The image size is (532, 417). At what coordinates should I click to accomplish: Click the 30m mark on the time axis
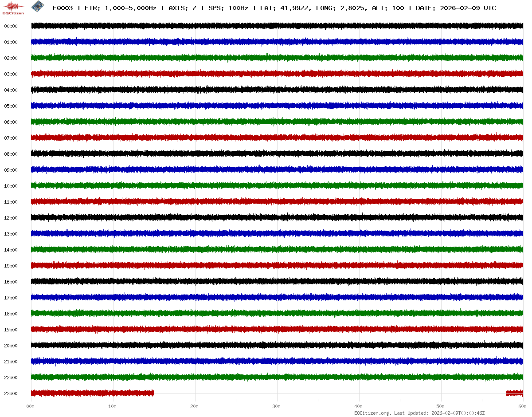[277, 406]
